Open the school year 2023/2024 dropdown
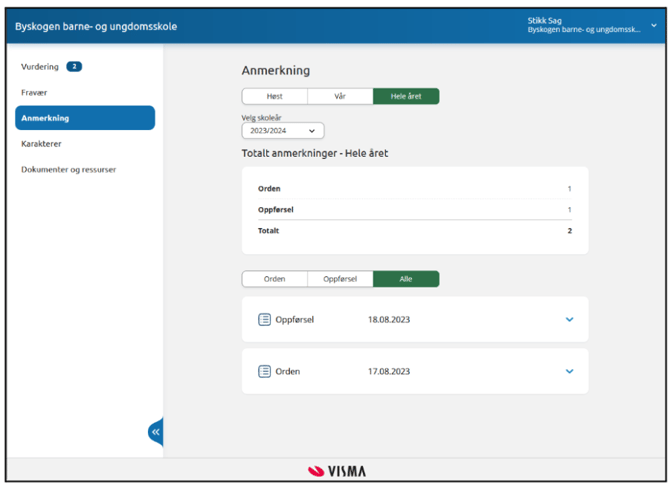The height and width of the screenshot is (488, 670). coord(283,131)
